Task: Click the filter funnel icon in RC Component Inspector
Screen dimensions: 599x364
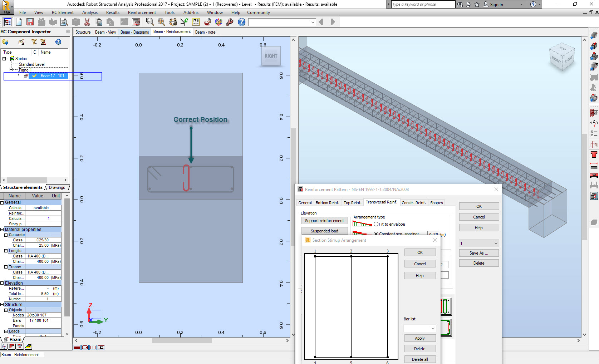Action: click(34, 42)
